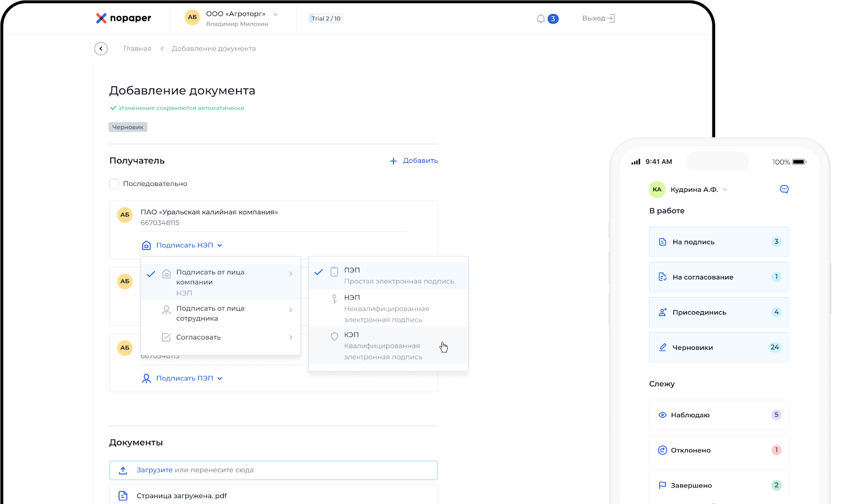Click the person icon for Подписать от лица сотрудника
The height and width of the screenshot is (504, 857).
[167, 310]
